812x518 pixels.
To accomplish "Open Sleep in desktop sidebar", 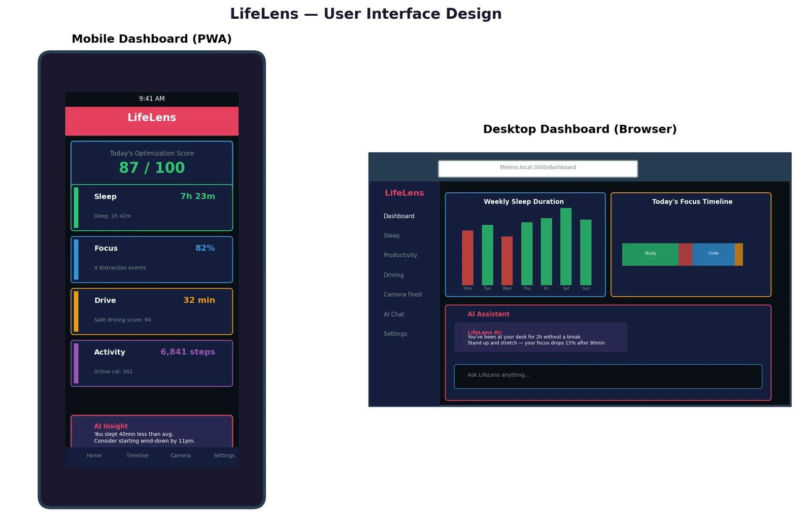I will [392, 235].
